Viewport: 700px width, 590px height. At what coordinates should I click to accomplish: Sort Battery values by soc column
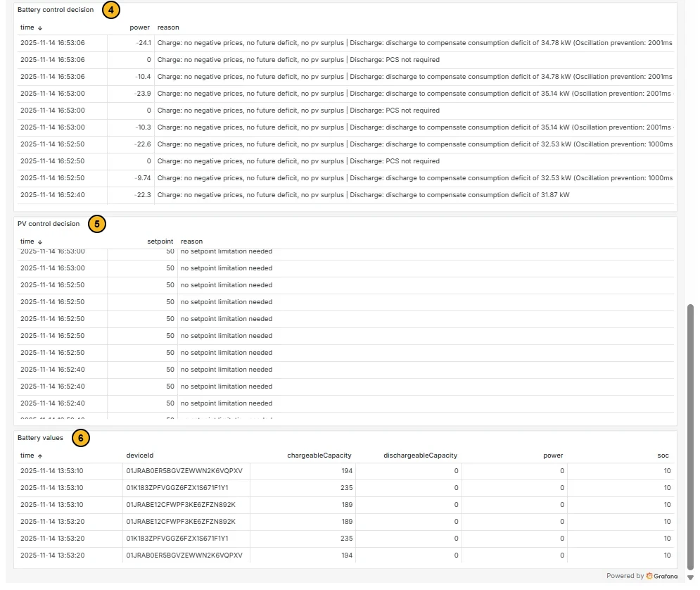663,455
